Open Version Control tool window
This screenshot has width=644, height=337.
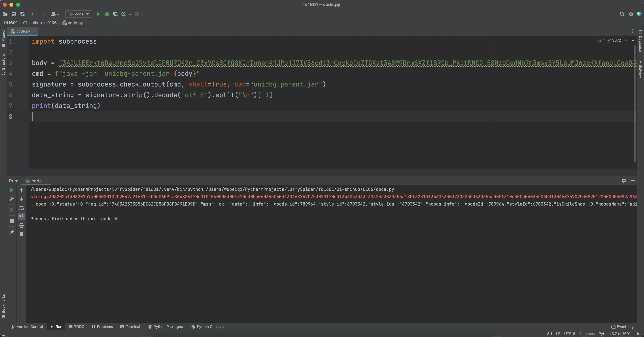pos(27,326)
